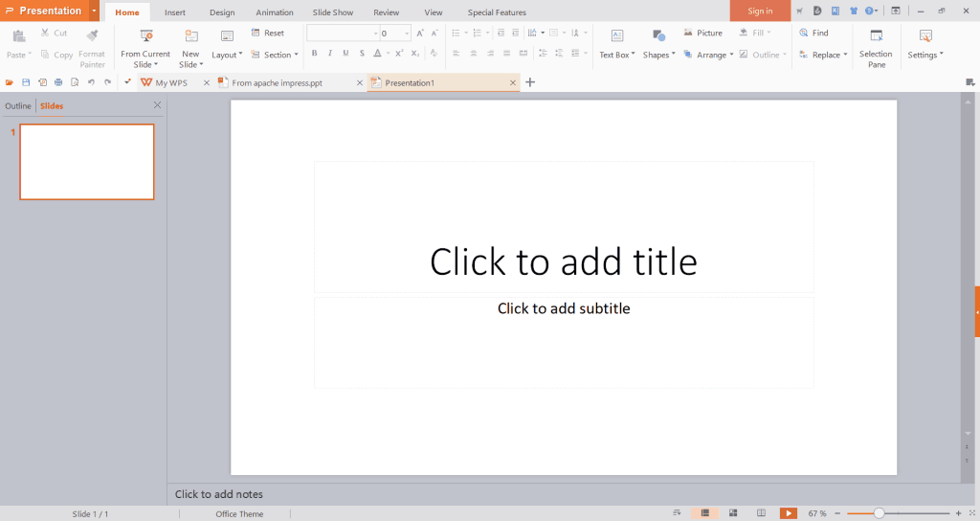
Task: Open the Insert ribbon tab
Action: (x=175, y=12)
